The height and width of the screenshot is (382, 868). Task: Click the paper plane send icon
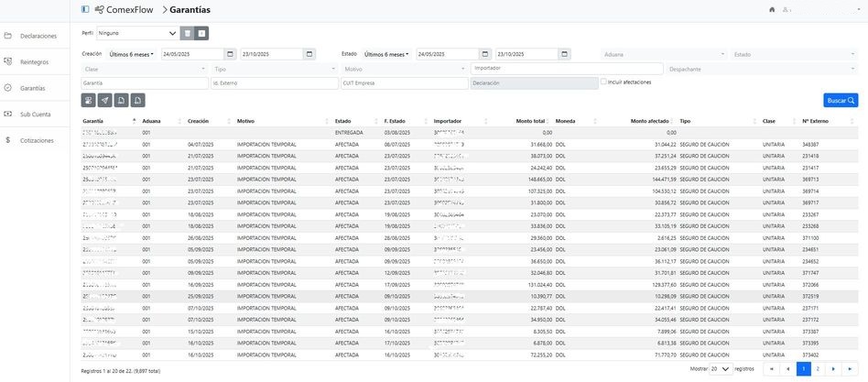pos(105,100)
